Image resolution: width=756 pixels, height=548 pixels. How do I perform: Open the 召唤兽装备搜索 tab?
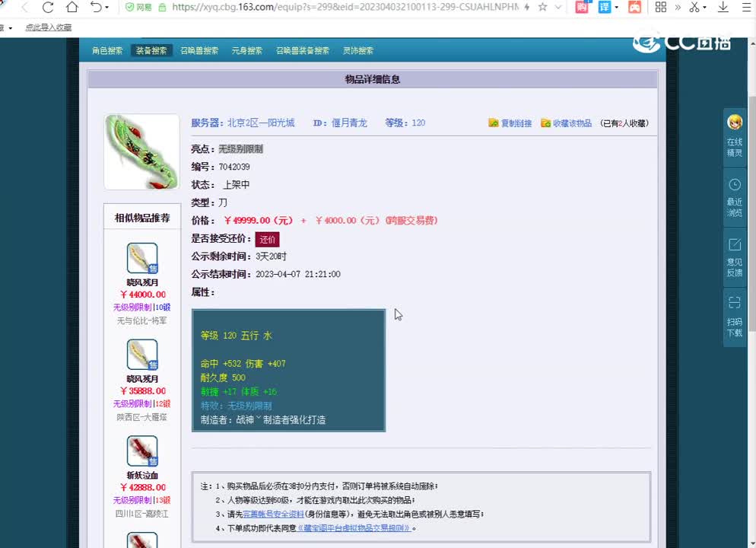coord(303,50)
